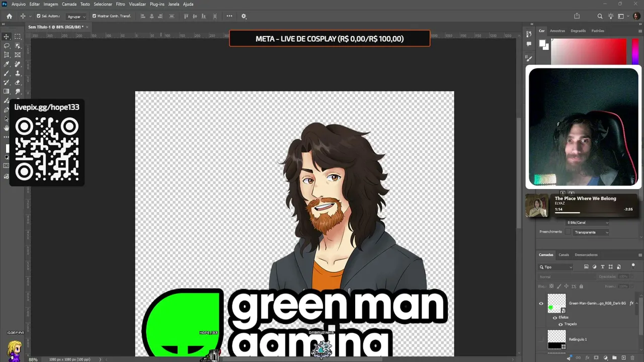644x362 pixels.
Task: Open the Share icon in the top bar
Action: tap(577, 16)
